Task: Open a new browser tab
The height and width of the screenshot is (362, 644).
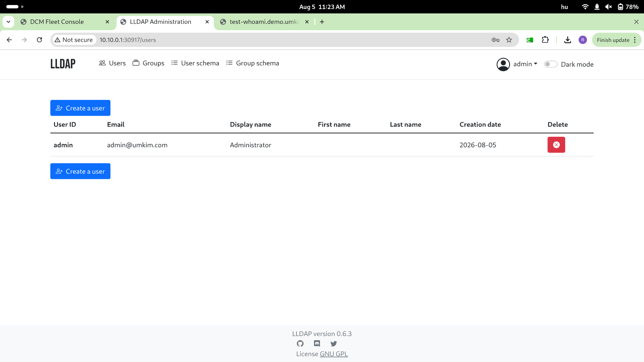Action: 322,22
